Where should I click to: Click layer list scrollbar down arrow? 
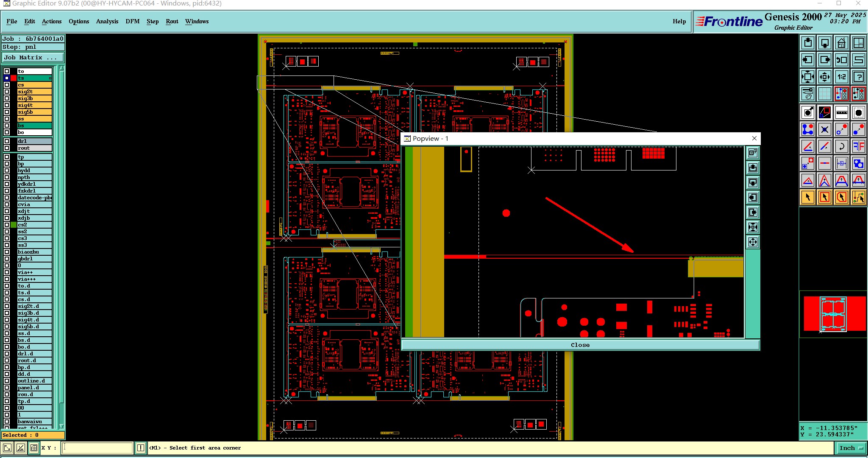click(61, 426)
